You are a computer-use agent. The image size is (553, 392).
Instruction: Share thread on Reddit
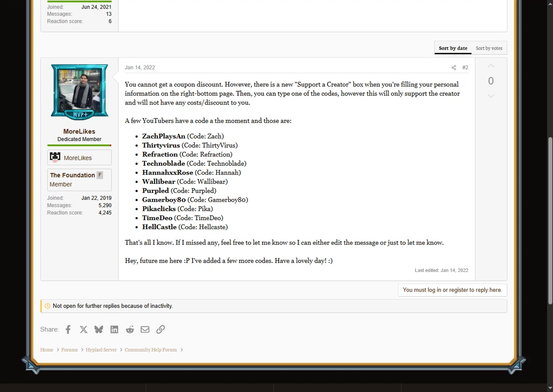pos(130,329)
